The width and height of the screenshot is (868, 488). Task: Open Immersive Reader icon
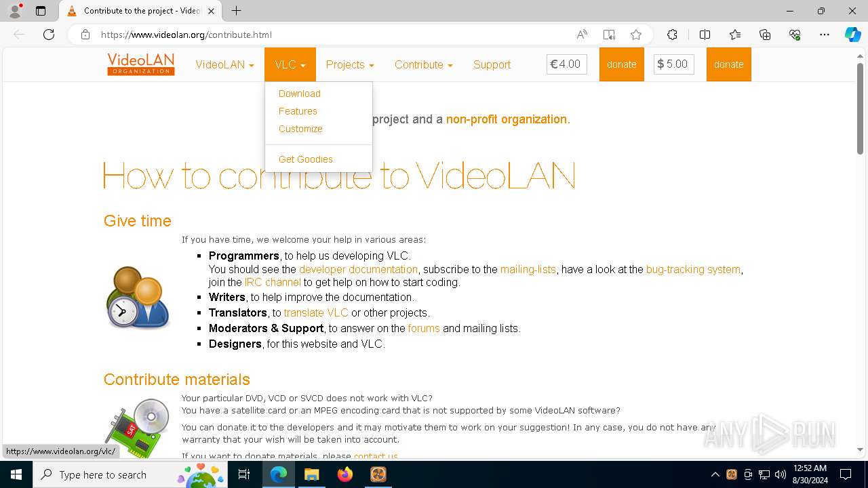coord(609,35)
